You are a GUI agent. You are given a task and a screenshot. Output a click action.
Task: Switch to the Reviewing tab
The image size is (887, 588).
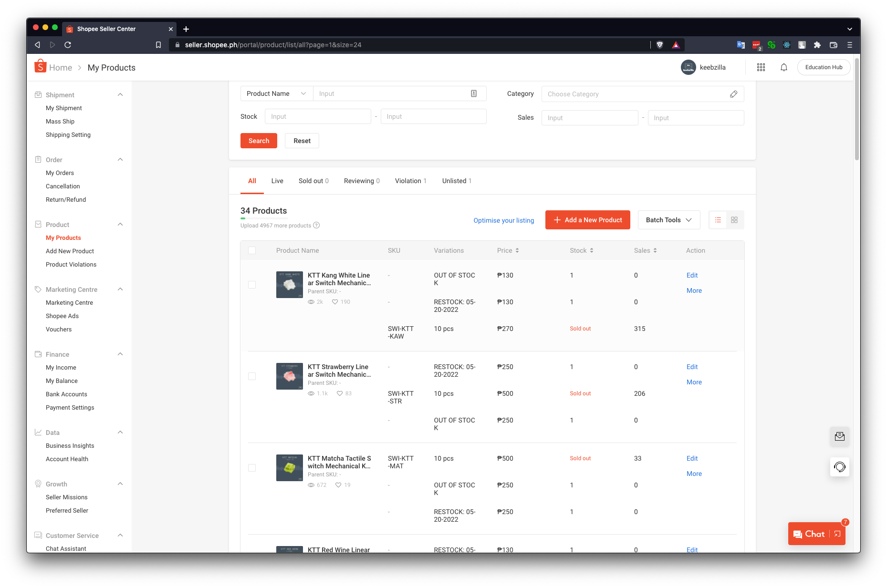point(362,181)
